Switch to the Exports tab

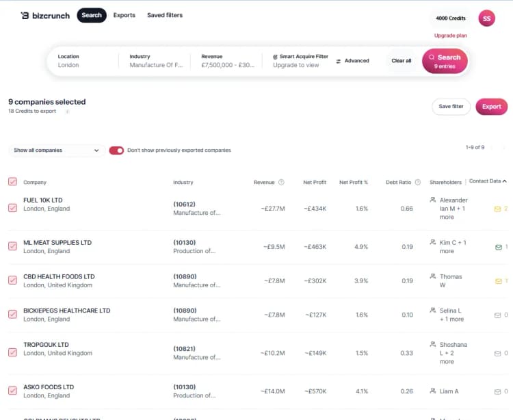pyautogui.click(x=124, y=15)
